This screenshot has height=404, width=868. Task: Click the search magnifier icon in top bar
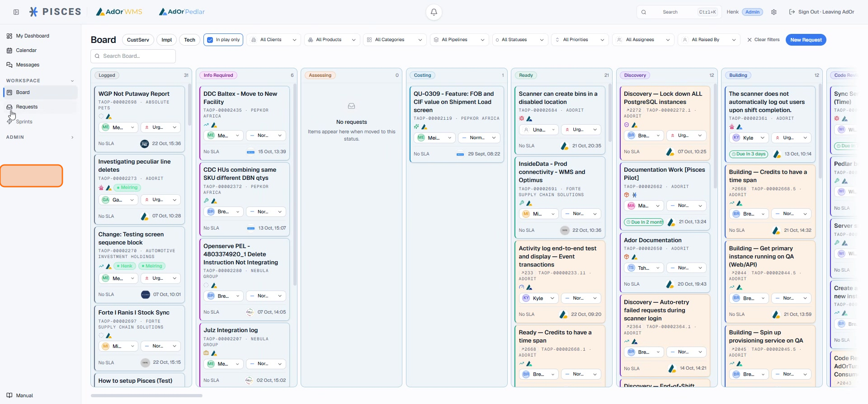[644, 12]
